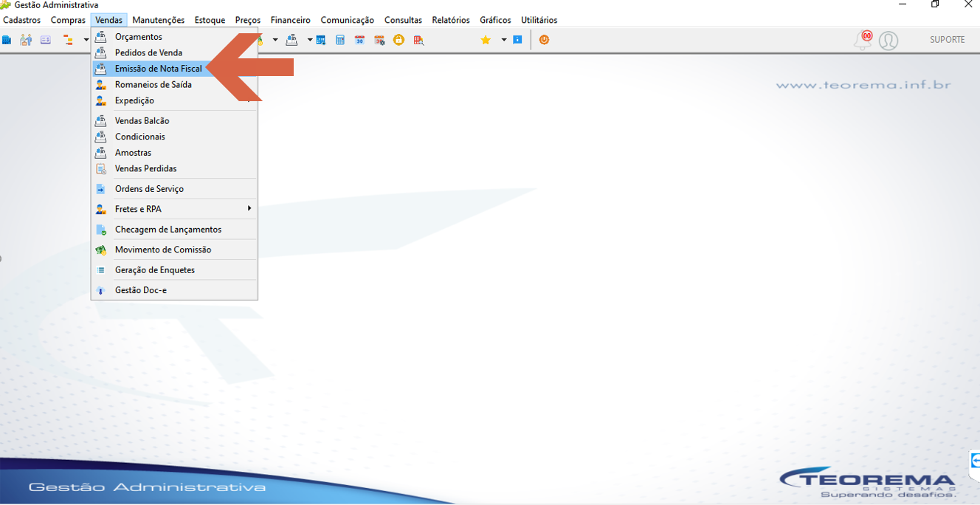
Task: Click the two people icon in toolbar
Action: click(26, 40)
